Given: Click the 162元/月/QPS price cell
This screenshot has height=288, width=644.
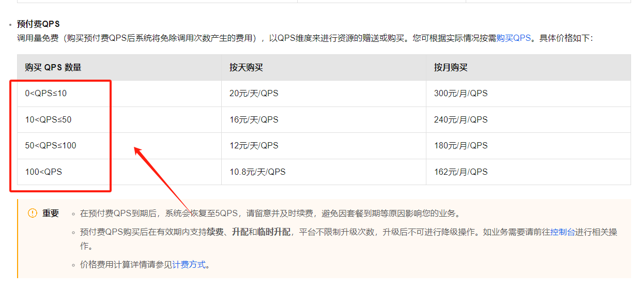Looking at the screenshot, I should pyautogui.click(x=528, y=172).
